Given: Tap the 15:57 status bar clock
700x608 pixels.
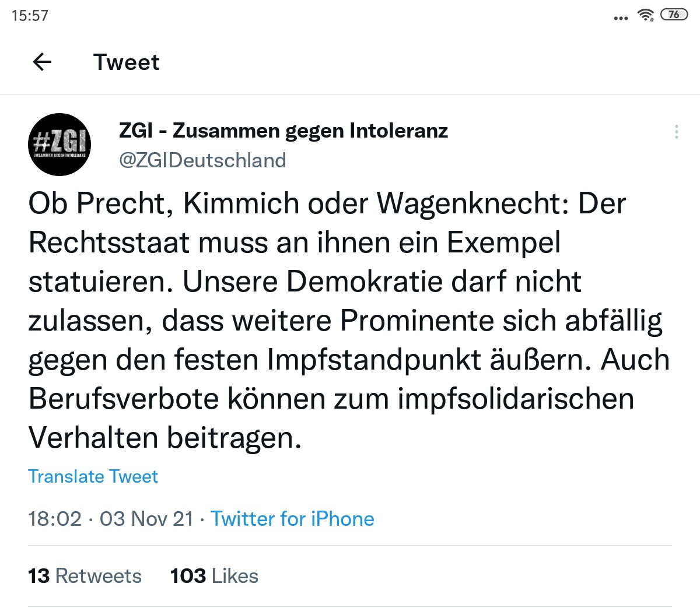Looking at the screenshot, I should [x=30, y=15].
